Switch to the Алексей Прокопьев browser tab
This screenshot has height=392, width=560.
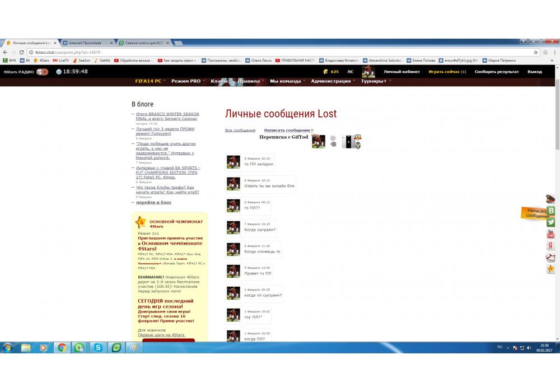click(84, 43)
